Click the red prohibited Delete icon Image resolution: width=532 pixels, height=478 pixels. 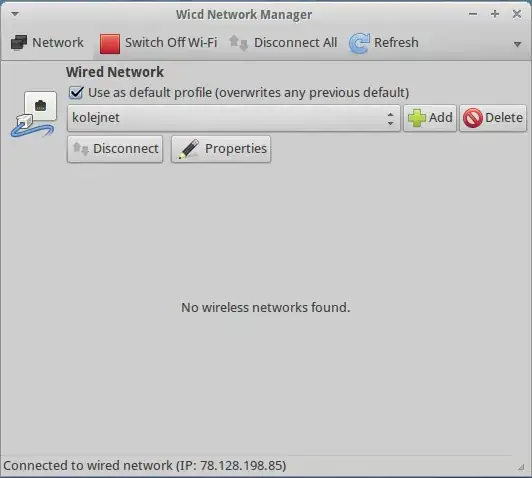click(x=473, y=118)
